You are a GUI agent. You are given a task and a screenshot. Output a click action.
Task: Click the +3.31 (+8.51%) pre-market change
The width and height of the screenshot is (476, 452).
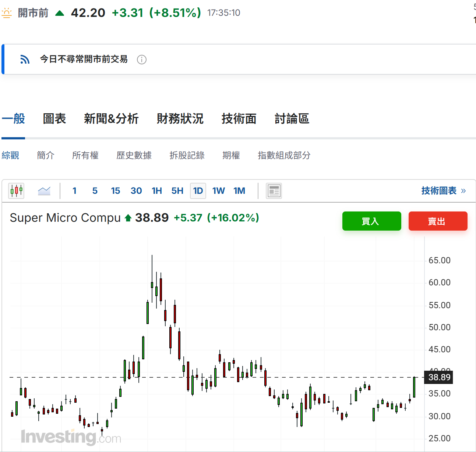[156, 13]
